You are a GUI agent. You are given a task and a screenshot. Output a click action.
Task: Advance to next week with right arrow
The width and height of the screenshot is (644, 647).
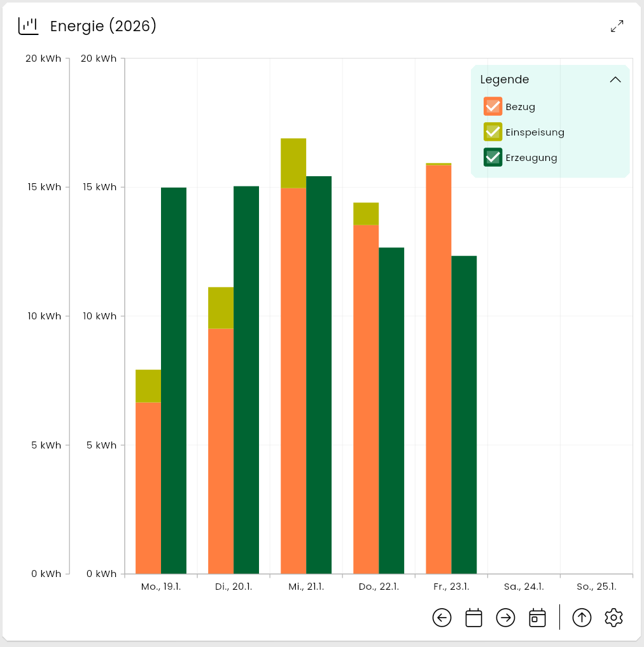(505, 618)
